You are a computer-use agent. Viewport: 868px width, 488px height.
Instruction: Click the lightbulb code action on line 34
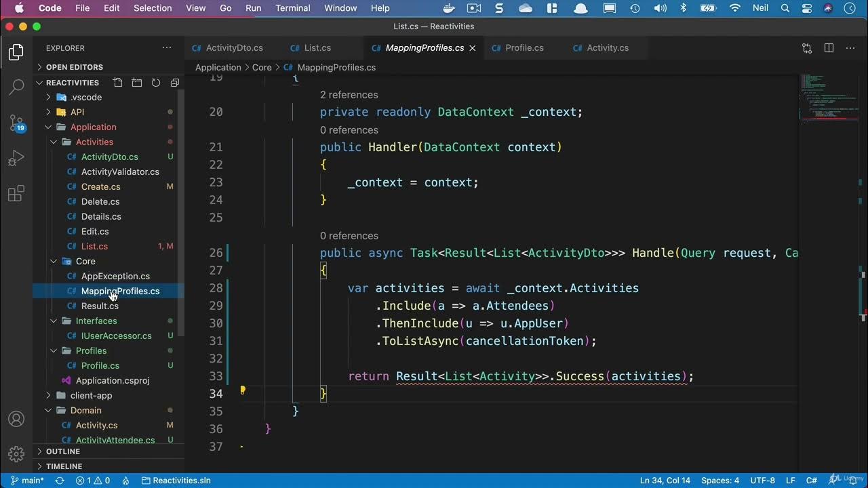[243, 390]
